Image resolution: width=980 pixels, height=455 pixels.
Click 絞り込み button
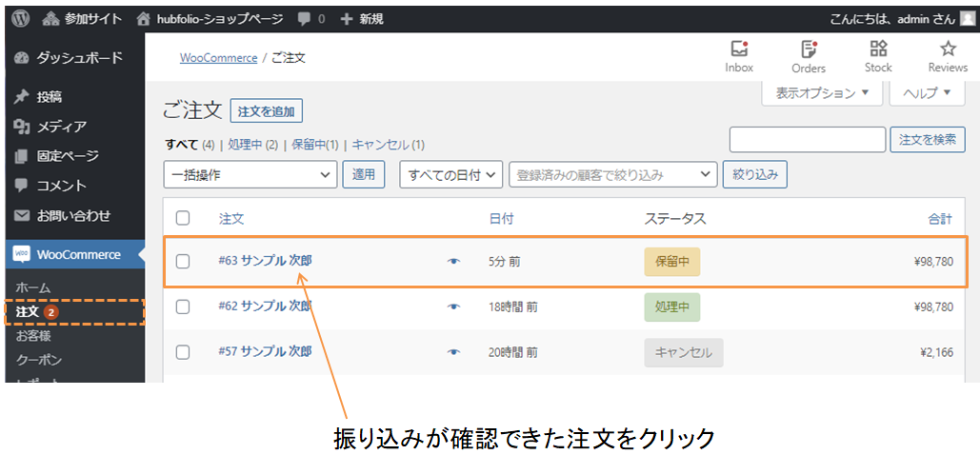[755, 174]
